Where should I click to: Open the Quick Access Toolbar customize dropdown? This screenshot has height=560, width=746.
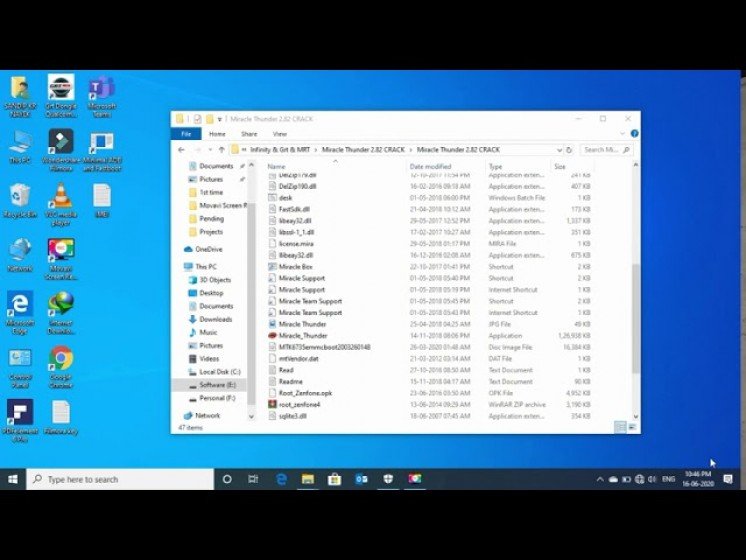(x=220, y=119)
